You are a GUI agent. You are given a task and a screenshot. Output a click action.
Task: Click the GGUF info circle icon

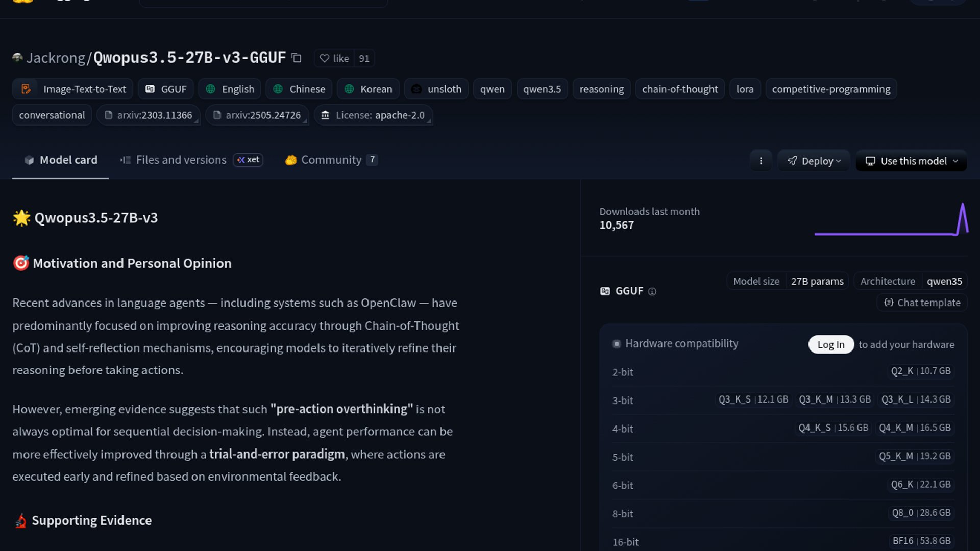click(x=652, y=291)
